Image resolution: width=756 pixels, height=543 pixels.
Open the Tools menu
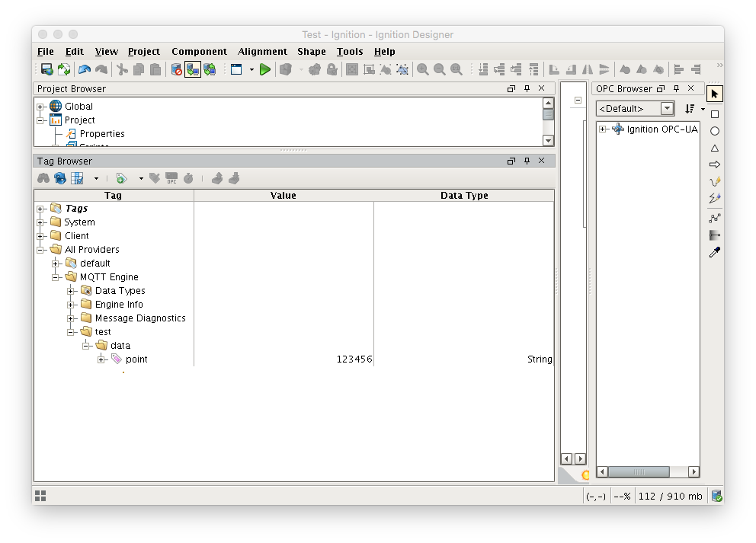[350, 52]
